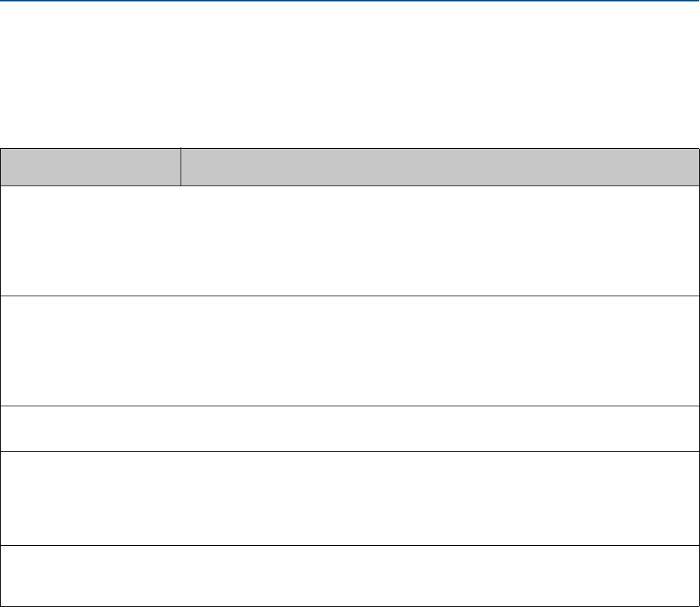
Task: Click the narrow gray left header cell
Action: click(x=91, y=167)
